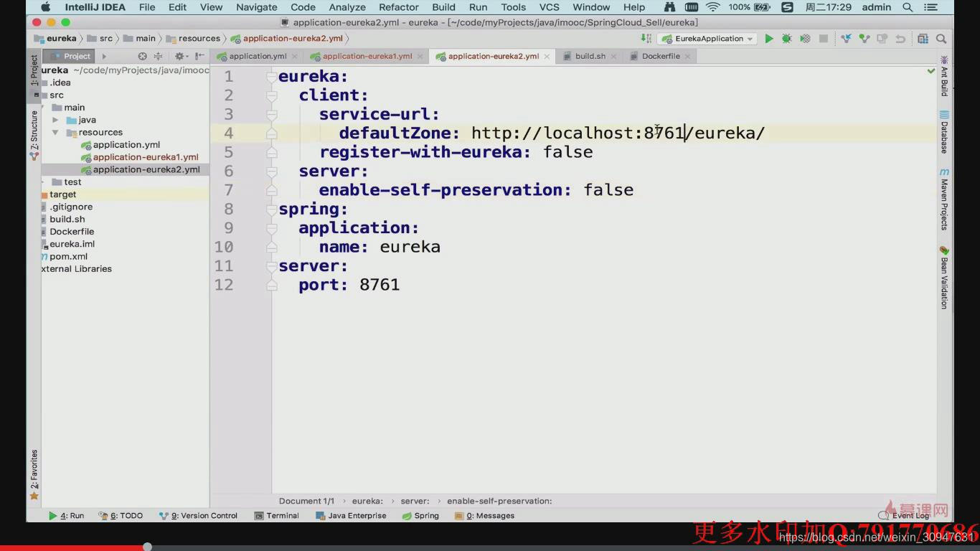Open Ant Build side panel
This screenshot has width=980, height=551.
tap(944, 76)
